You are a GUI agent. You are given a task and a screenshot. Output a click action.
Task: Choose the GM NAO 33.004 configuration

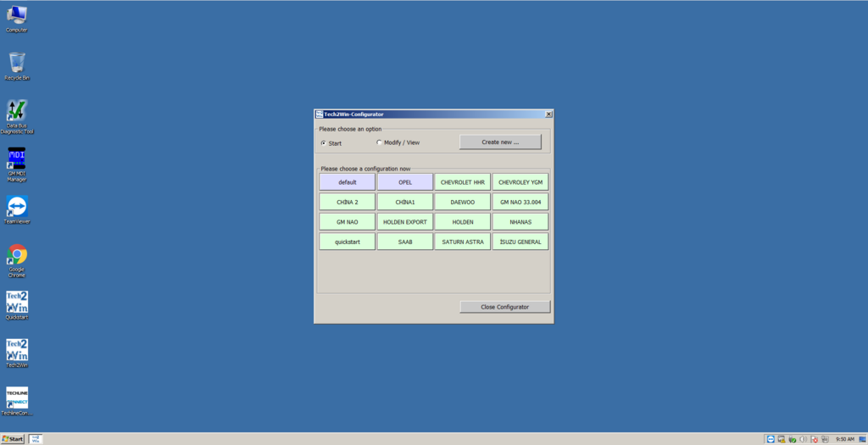coord(520,202)
